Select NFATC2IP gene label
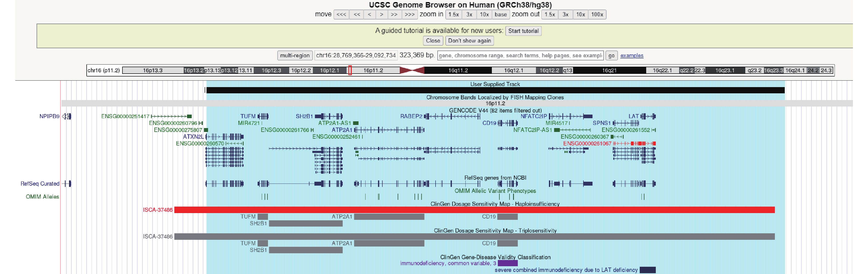Viewport: 868px width, 274px height. (x=534, y=116)
